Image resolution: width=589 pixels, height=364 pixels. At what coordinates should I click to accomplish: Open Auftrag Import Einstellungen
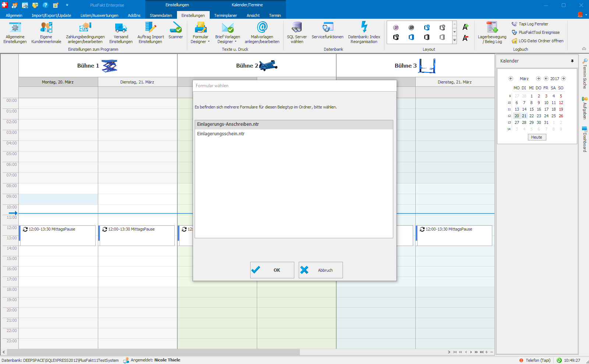pos(150,33)
